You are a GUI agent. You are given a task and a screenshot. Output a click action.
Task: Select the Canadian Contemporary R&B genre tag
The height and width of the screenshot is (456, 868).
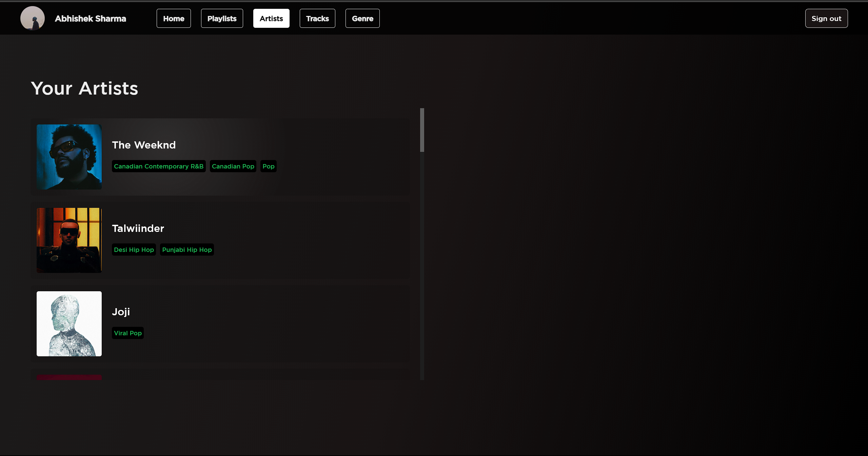click(159, 166)
